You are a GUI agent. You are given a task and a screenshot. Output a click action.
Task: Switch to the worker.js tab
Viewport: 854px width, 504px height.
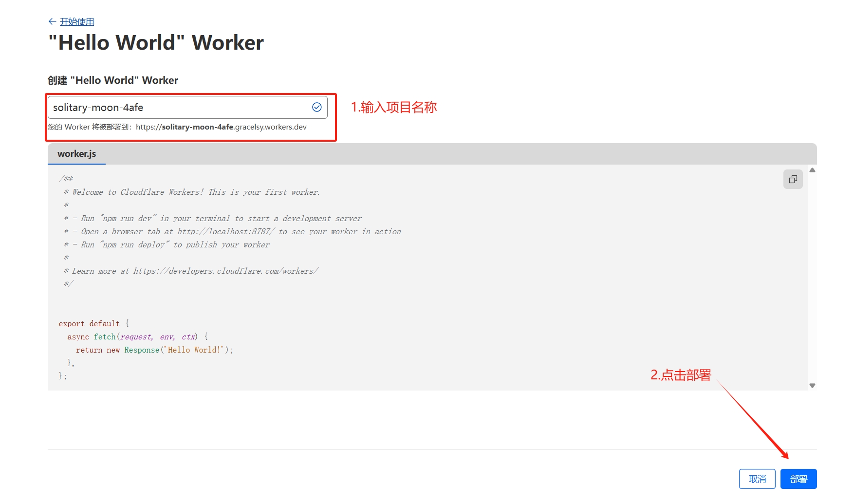click(x=77, y=154)
